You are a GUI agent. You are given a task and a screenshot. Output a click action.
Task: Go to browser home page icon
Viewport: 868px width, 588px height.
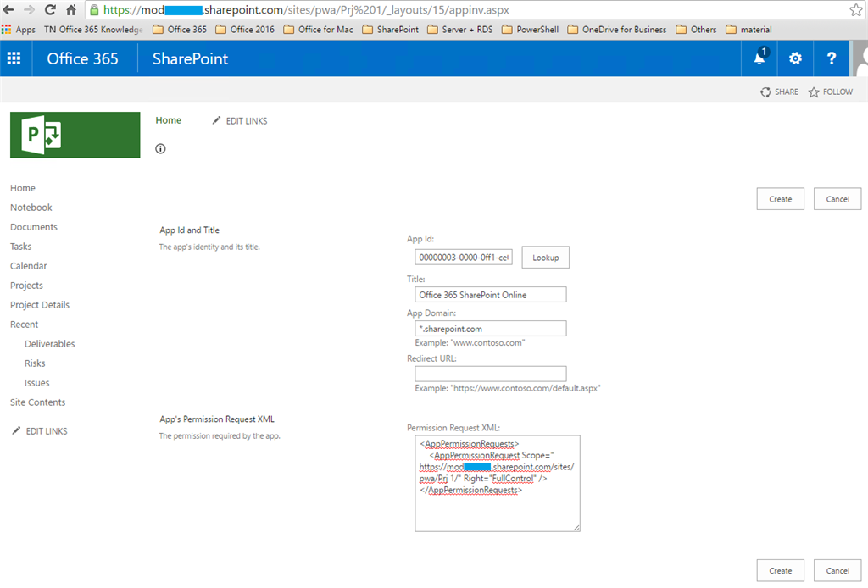(71, 9)
